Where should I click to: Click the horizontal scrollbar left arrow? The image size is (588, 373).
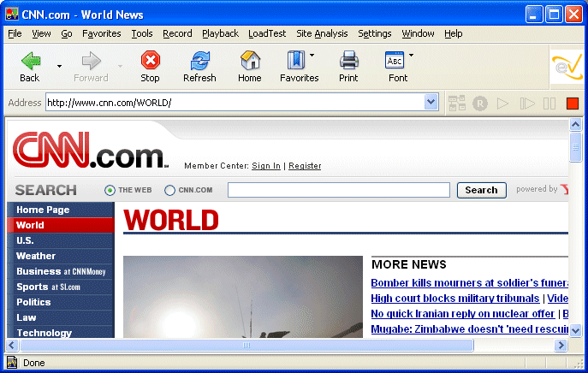pos(12,345)
